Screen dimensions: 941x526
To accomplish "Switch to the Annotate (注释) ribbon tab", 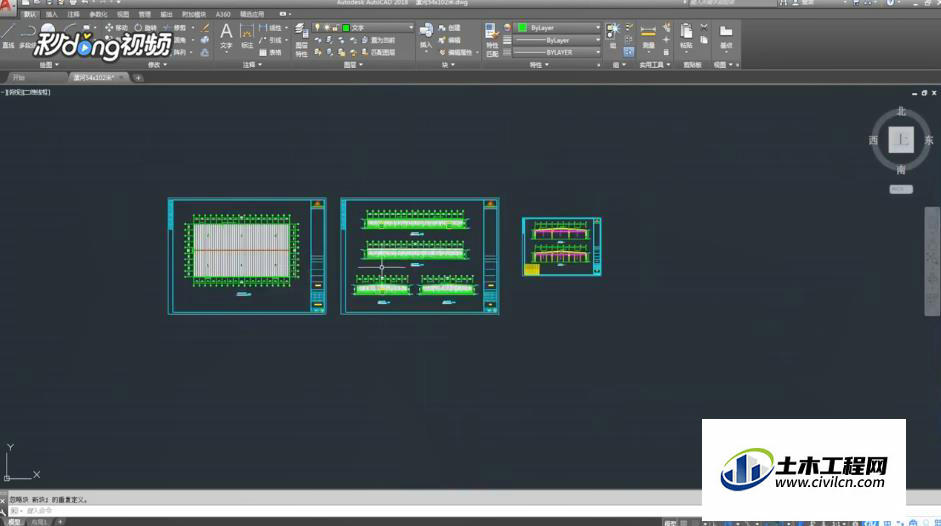I will [x=73, y=14].
